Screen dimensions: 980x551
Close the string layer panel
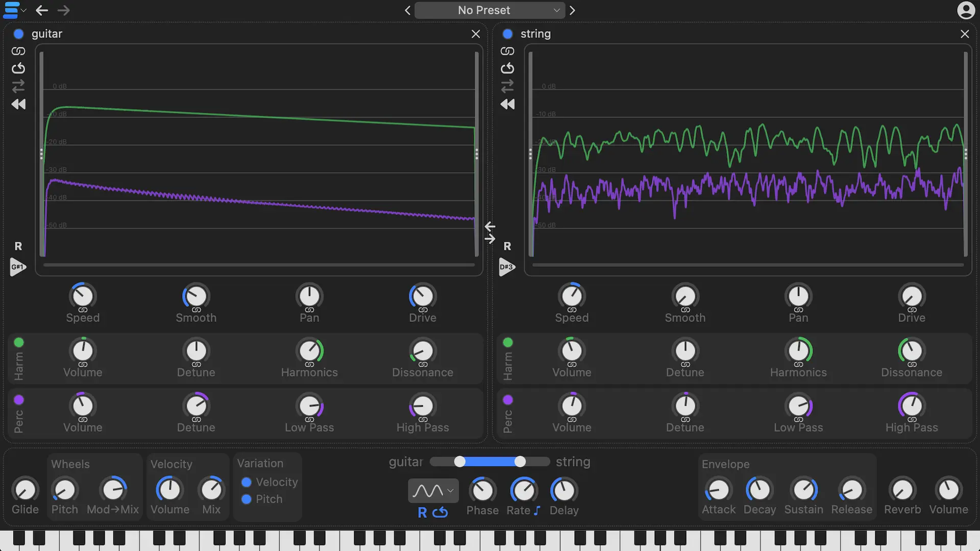tap(965, 34)
